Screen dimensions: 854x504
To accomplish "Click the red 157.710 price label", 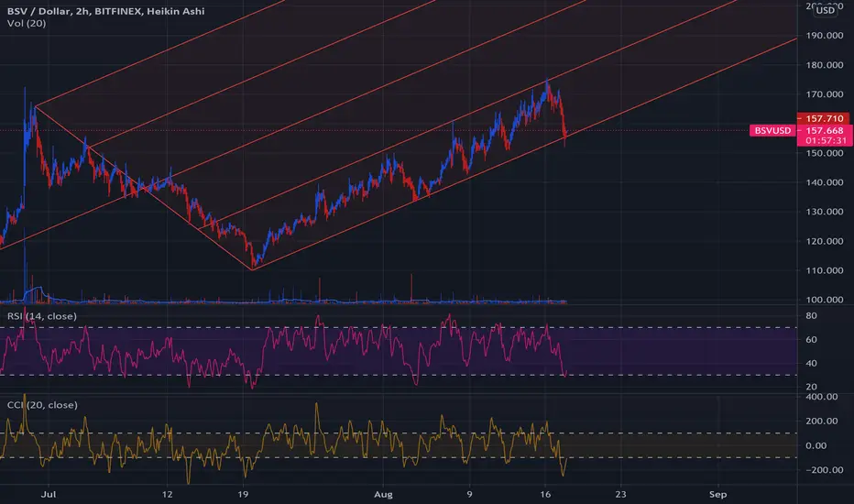I will pos(824,118).
